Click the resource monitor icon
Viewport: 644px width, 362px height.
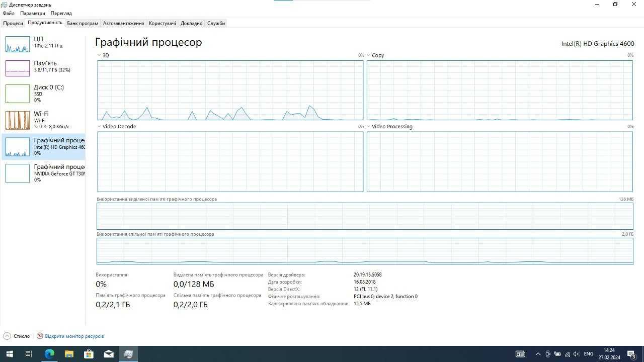(x=40, y=336)
